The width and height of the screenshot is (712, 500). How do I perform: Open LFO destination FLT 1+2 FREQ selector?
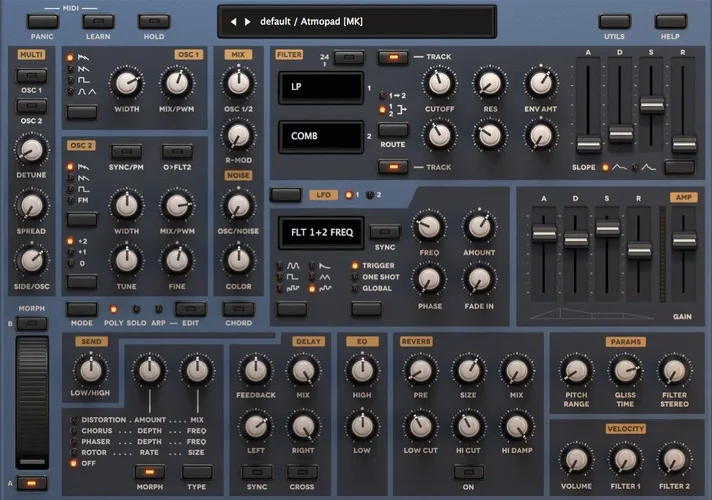(321, 232)
